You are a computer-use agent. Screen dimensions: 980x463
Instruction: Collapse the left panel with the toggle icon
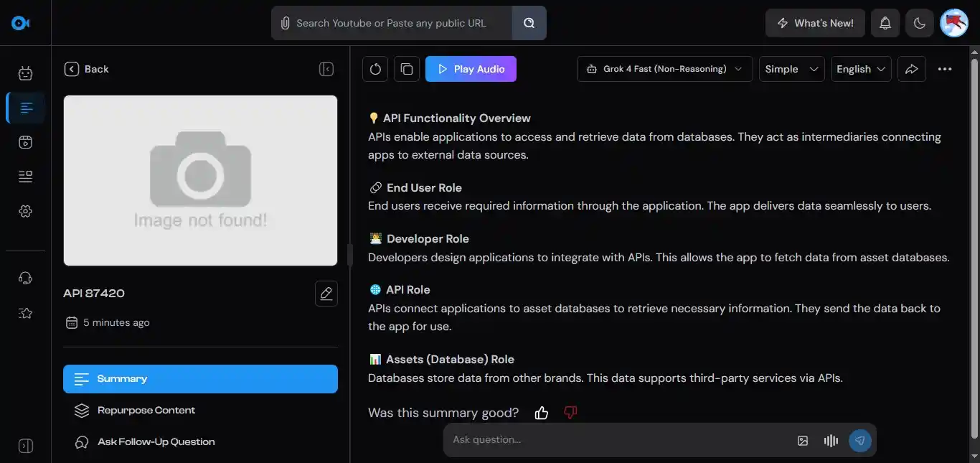[x=326, y=69]
